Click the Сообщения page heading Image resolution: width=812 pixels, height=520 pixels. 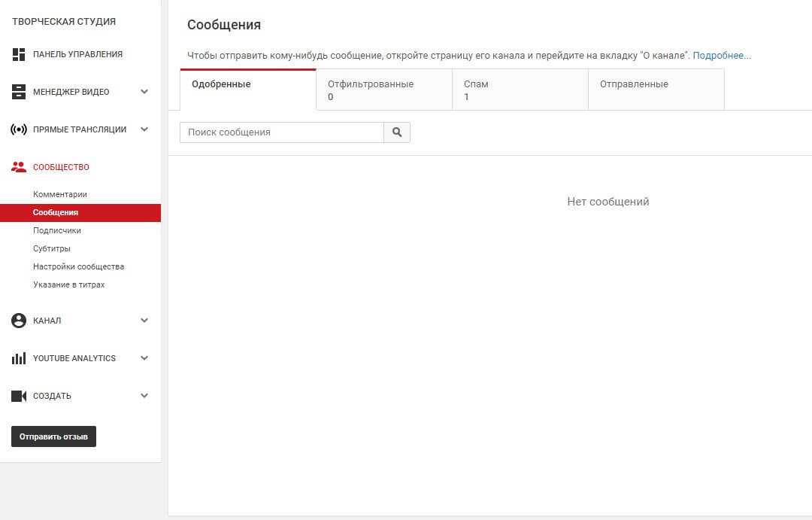click(x=224, y=25)
